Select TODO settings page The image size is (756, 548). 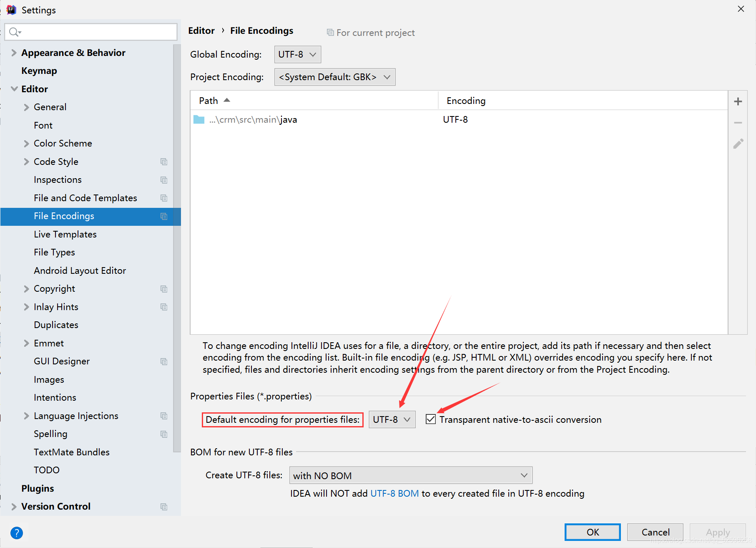coord(47,470)
